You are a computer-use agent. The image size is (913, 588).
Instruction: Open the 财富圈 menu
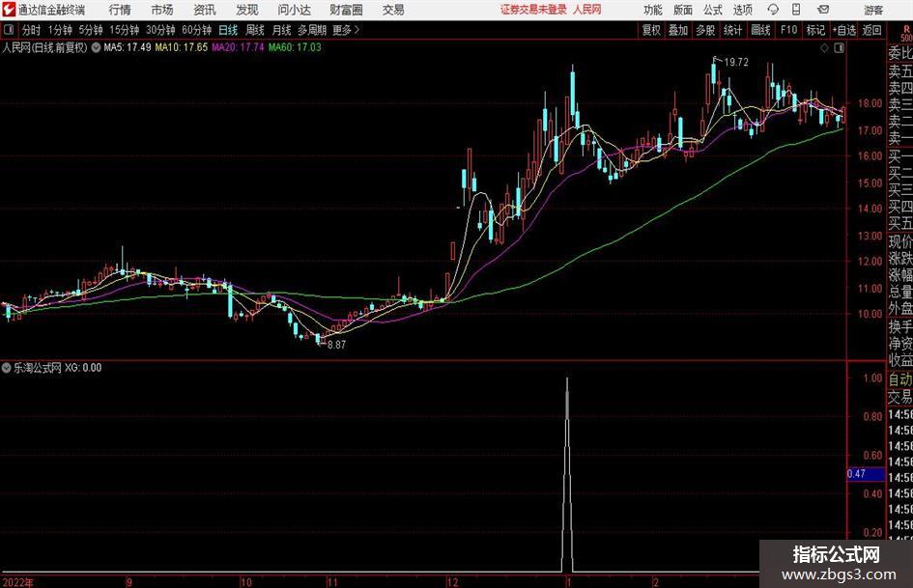click(346, 10)
